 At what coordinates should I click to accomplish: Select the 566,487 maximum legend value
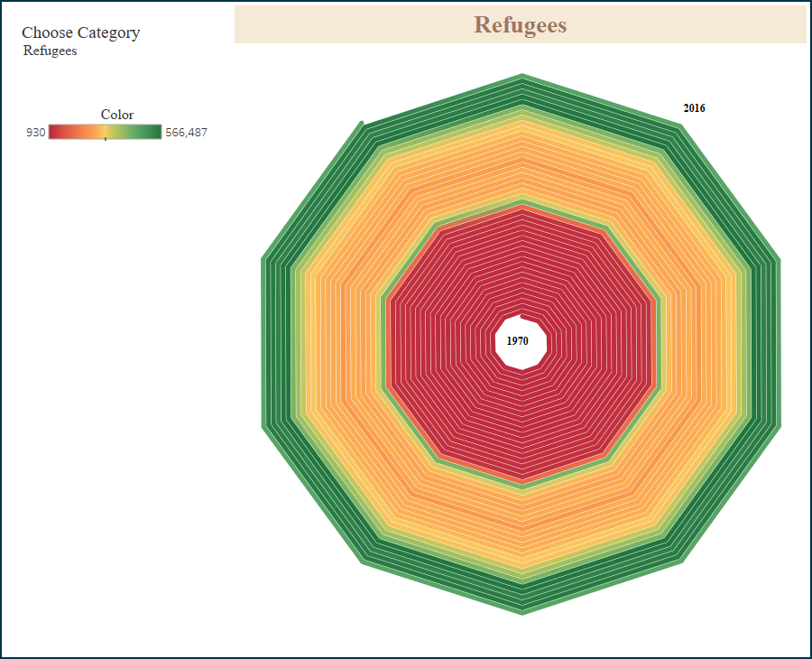coord(187,133)
